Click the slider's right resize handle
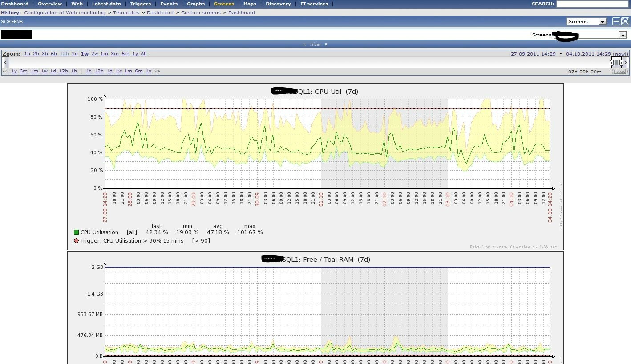 point(622,63)
